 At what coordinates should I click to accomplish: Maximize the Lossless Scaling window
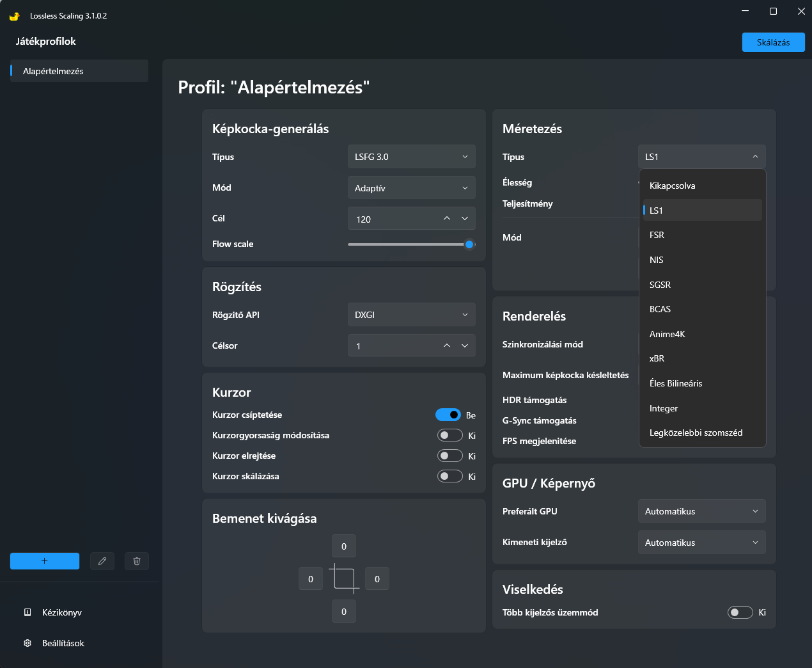tap(773, 11)
